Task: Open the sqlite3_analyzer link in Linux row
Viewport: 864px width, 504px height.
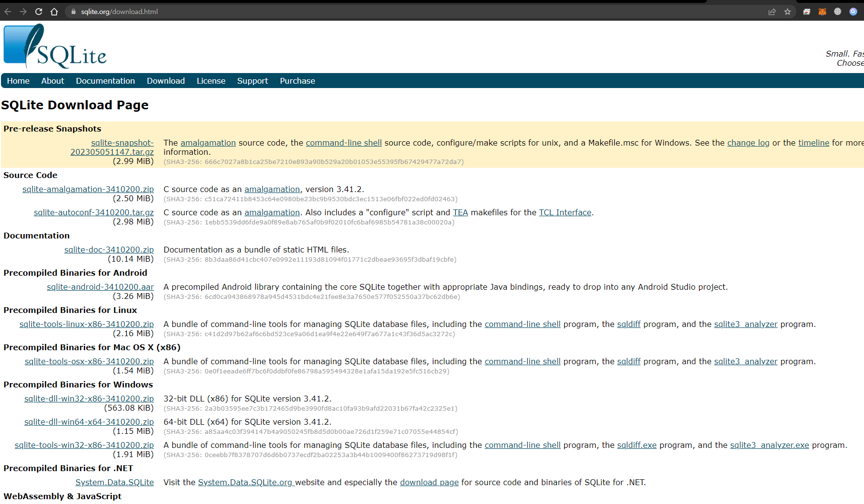Action: pyautogui.click(x=745, y=324)
